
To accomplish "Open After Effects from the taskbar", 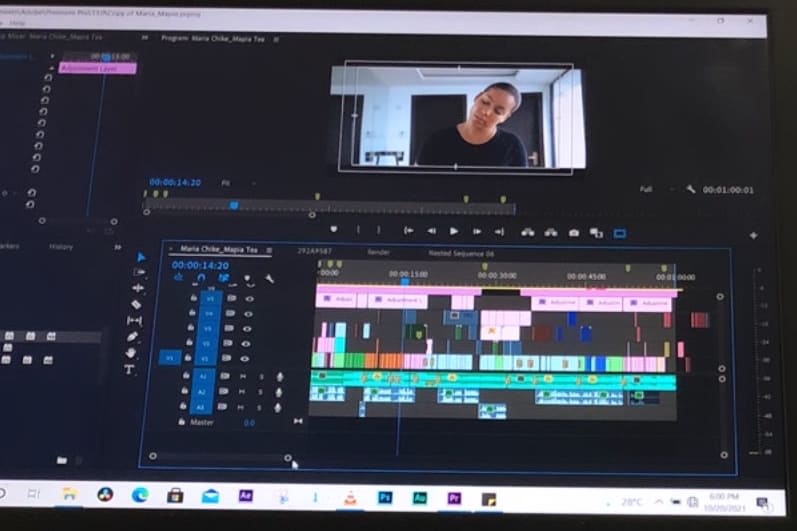I will pyautogui.click(x=246, y=496).
